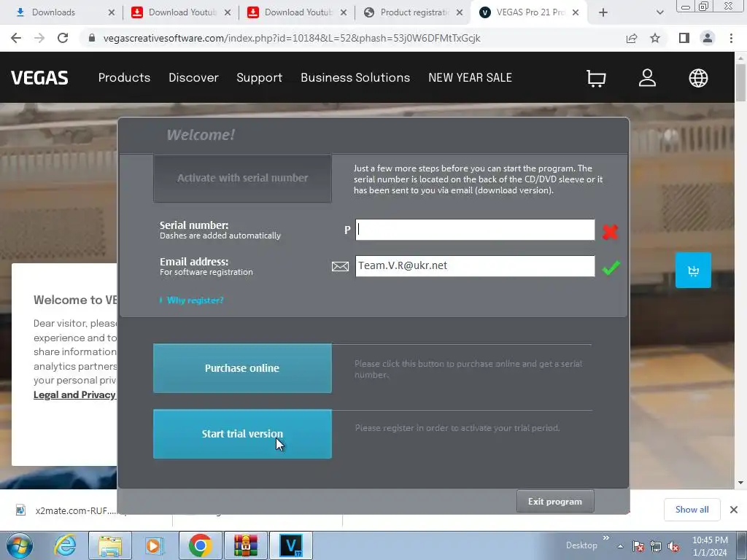This screenshot has width=747, height=560.
Task: Click the Legal and Privacy link
Action: [x=74, y=394]
